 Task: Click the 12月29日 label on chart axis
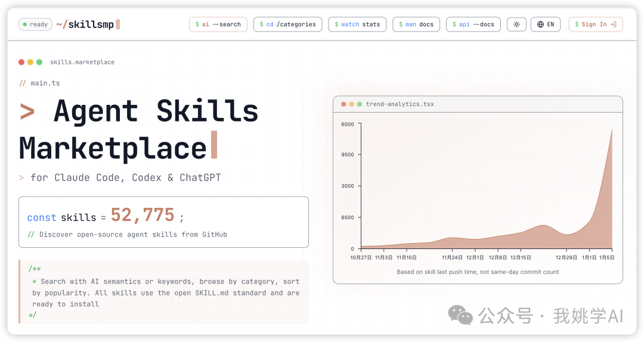[566, 257]
